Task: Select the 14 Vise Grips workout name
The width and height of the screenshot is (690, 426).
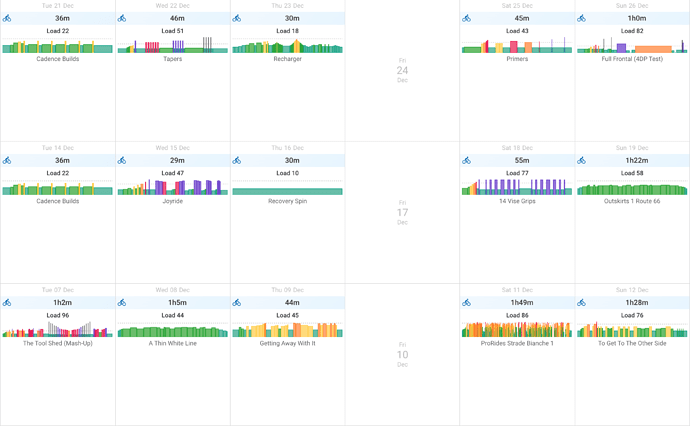Action: tap(517, 201)
